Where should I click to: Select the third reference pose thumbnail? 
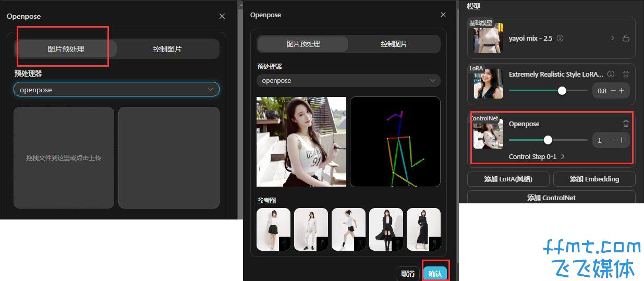(x=349, y=229)
